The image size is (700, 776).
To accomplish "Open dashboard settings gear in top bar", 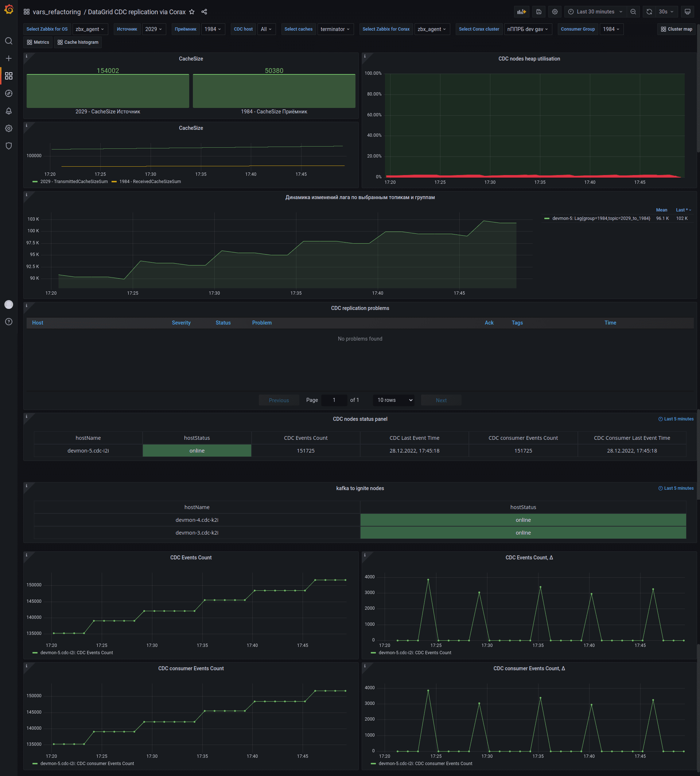I will tap(555, 12).
